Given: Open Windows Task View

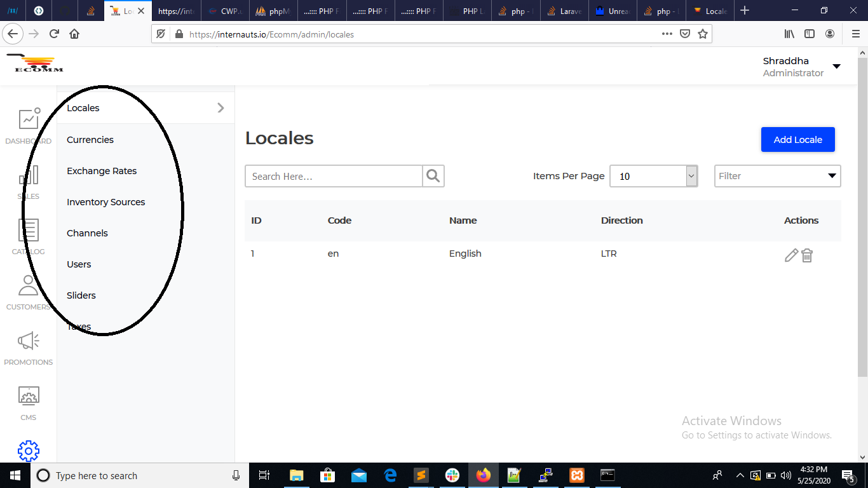Looking at the screenshot, I should tap(265, 475).
